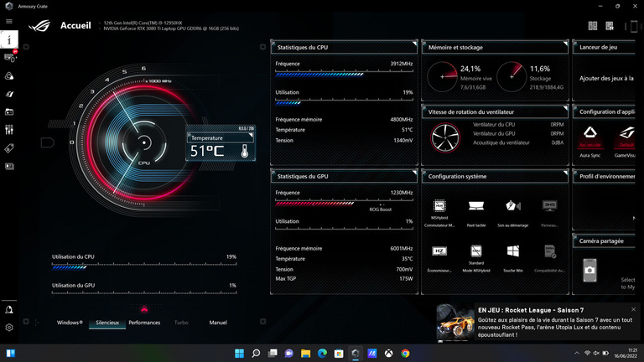Screen dimensions: 644x362
Task: Expand the Statistiques du CPU panel corner
Action: (x=414, y=43)
